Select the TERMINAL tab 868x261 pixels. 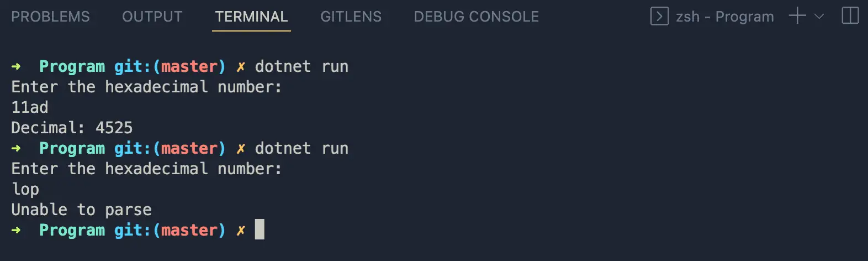tap(251, 17)
